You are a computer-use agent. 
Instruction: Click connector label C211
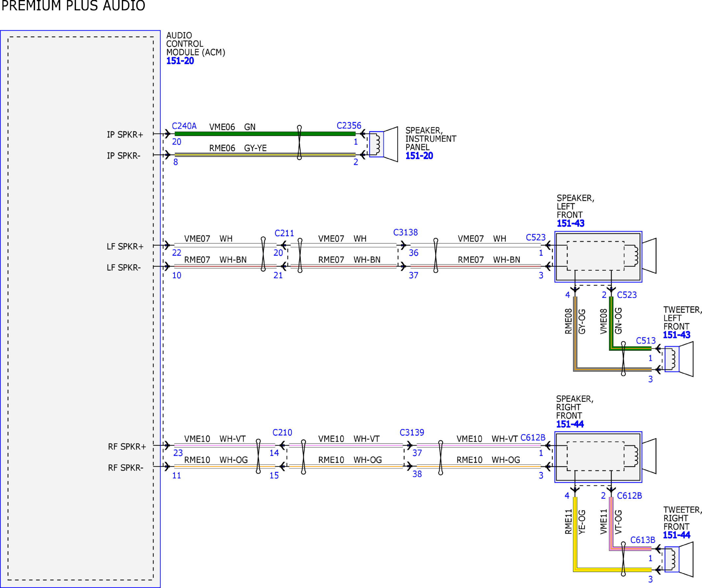(284, 233)
